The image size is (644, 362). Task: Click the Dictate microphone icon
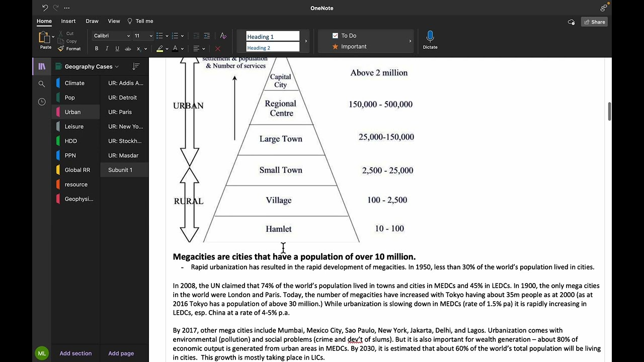[x=430, y=36]
